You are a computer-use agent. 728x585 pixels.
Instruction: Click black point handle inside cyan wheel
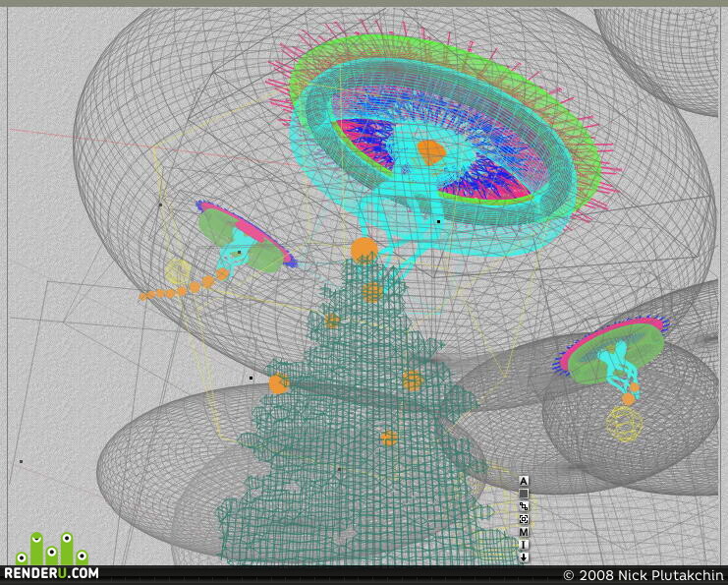[x=439, y=221]
